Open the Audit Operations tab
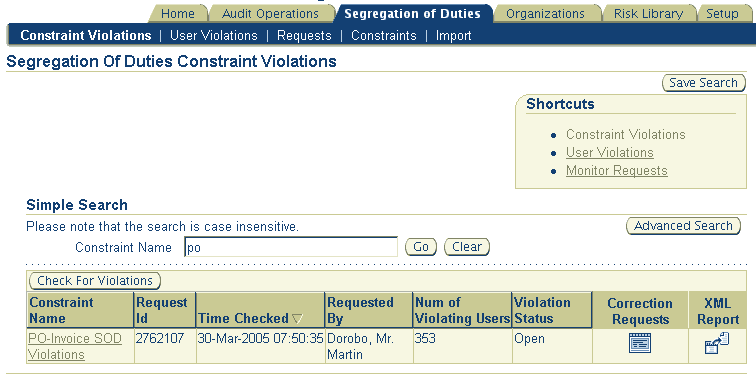 coord(270,14)
